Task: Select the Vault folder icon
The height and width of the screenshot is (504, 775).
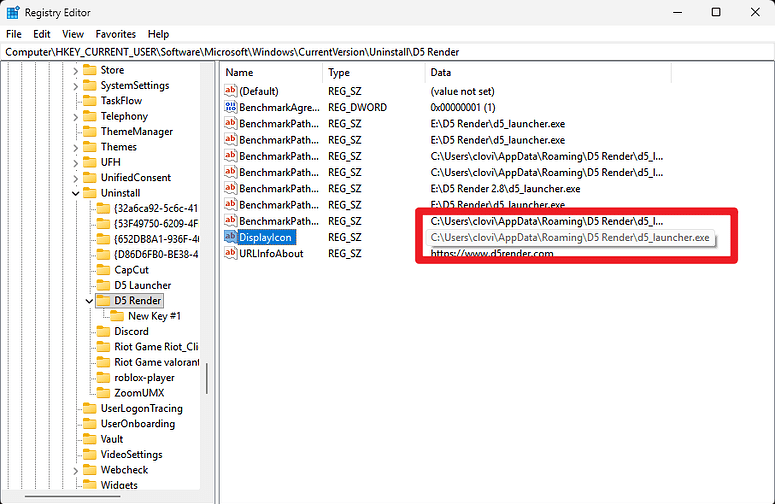Action: pyautogui.click(x=89, y=438)
